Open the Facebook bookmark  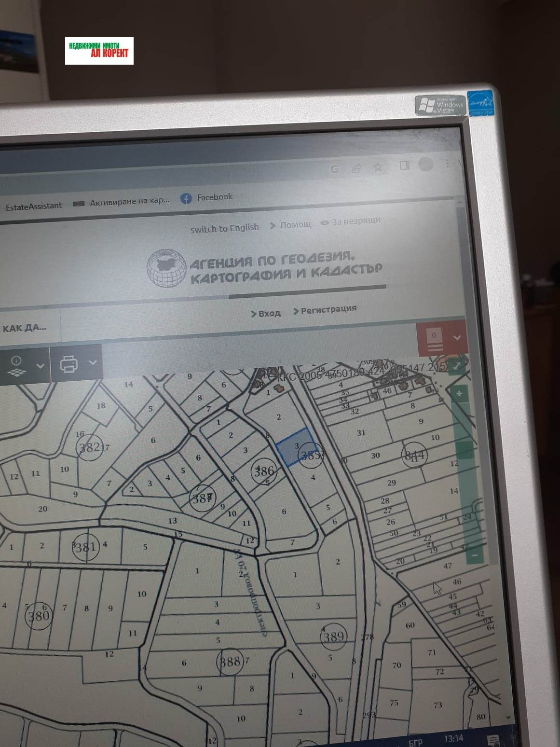click(x=206, y=198)
